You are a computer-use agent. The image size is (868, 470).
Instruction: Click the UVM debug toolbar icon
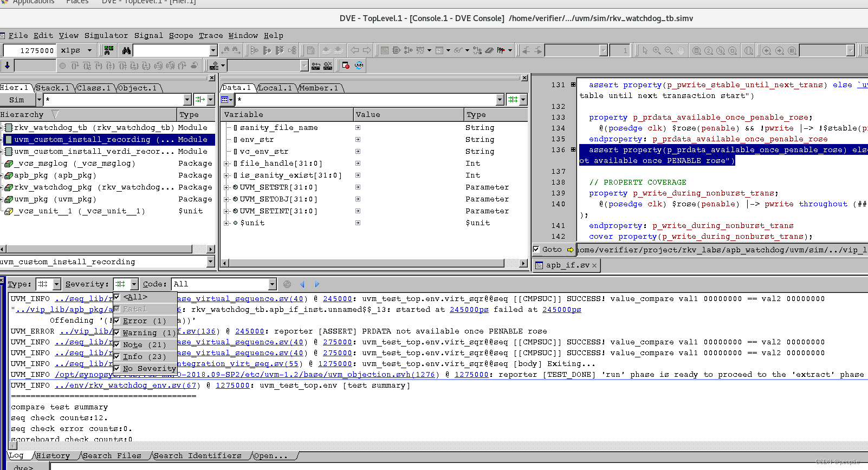click(x=359, y=66)
